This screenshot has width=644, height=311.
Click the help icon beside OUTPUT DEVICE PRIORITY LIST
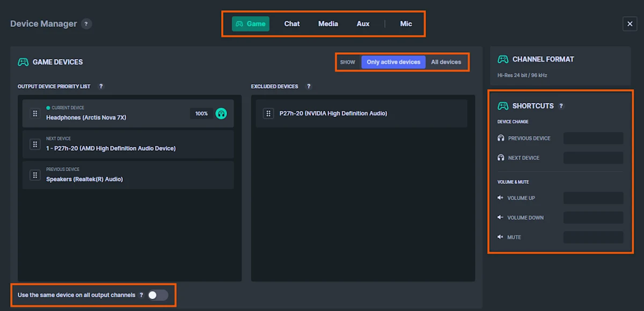coord(101,86)
